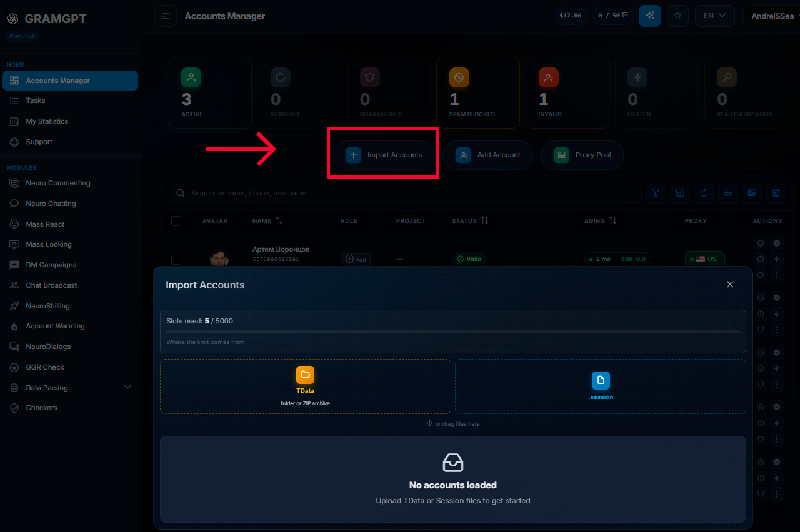This screenshot has width=800, height=532.
Task: Sort the table by Name column
Action: pos(267,220)
